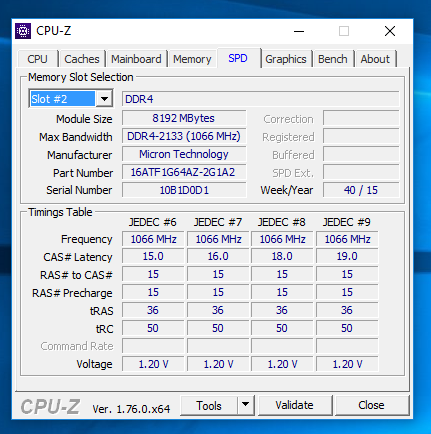431x434 pixels.
Task: Click the empty Registered field
Action: [x=361, y=136]
